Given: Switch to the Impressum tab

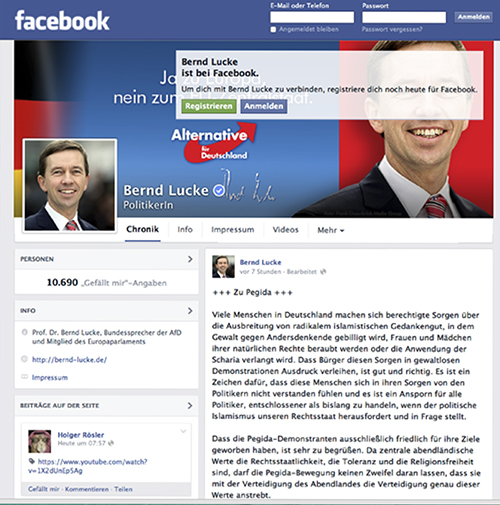Looking at the screenshot, I should pos(233,230).
